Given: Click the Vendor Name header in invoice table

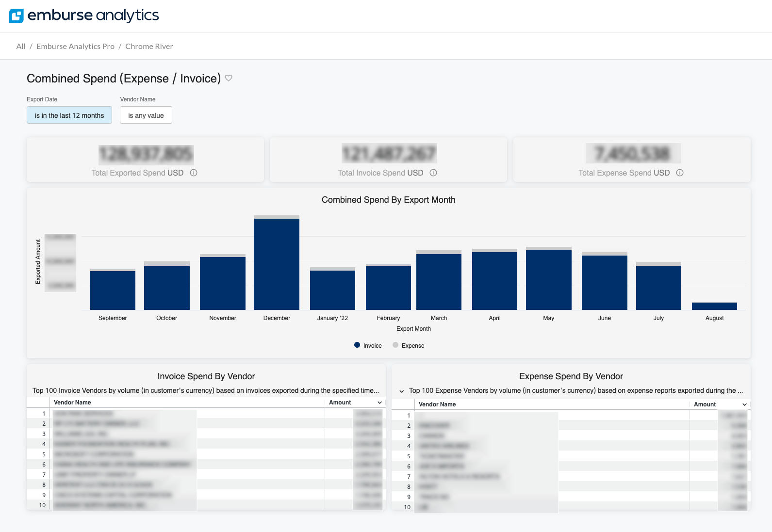Looking at the screenshot, I should [72, 403].
